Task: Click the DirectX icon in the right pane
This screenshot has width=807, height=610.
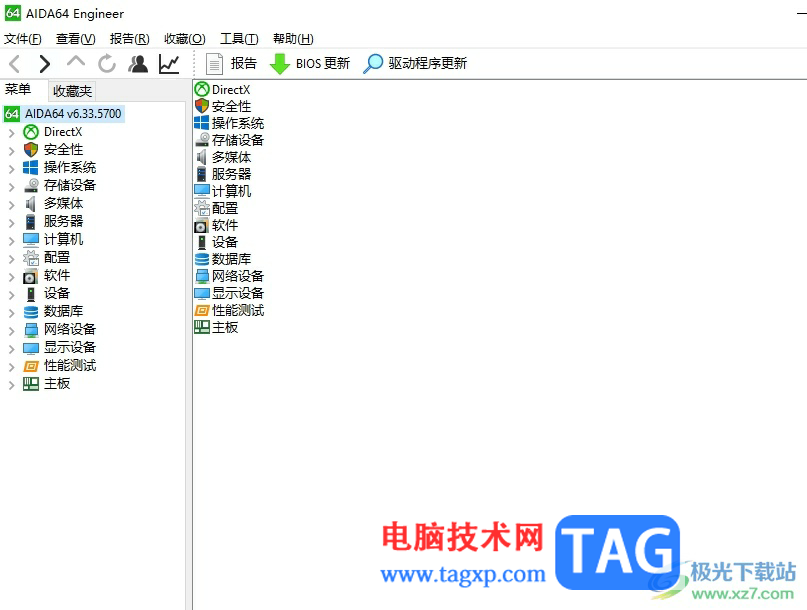Action: tap(202, 89)
